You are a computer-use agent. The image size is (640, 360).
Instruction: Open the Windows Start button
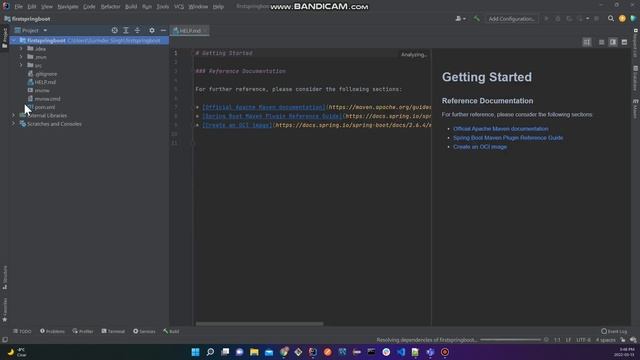(196, 352)
